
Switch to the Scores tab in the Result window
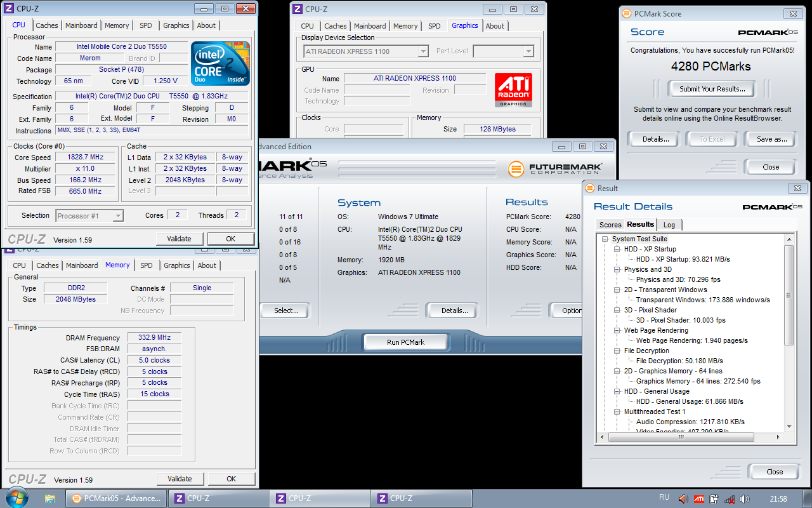[610, 225]
